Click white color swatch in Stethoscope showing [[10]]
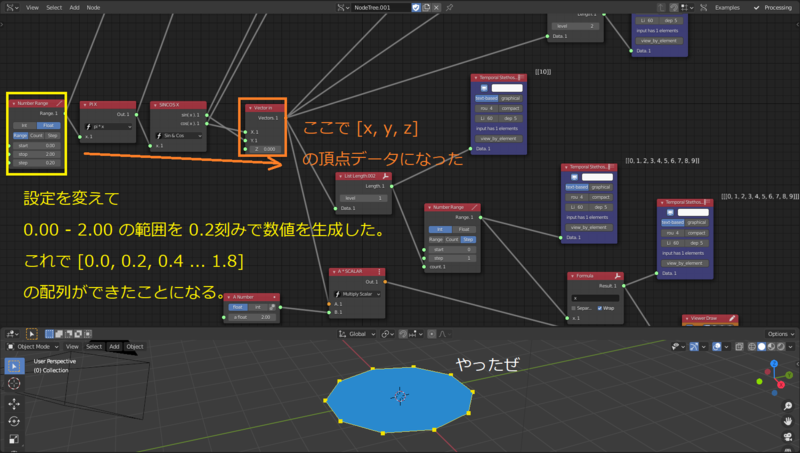This screenshot has width=800, height=453. pos(507,88)
